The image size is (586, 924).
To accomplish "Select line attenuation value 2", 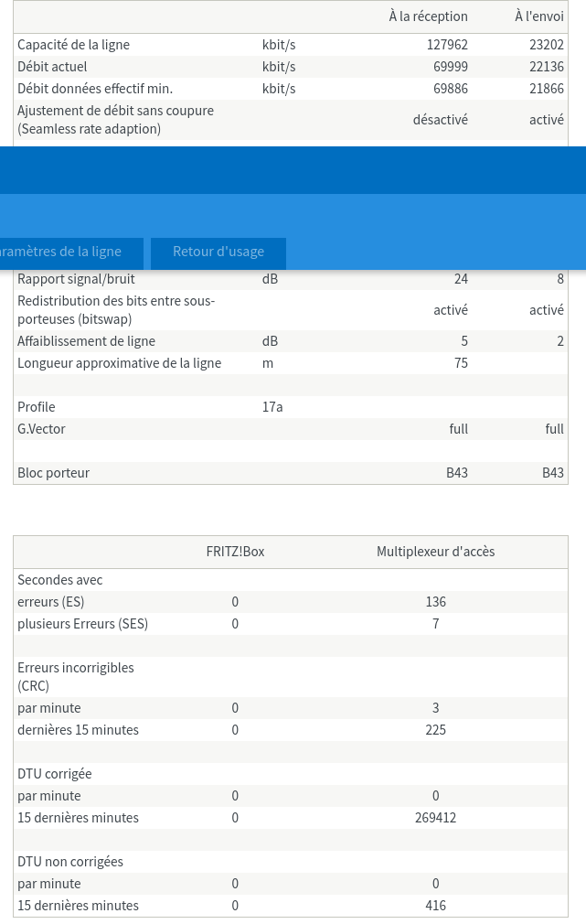I will click(560, 341).
